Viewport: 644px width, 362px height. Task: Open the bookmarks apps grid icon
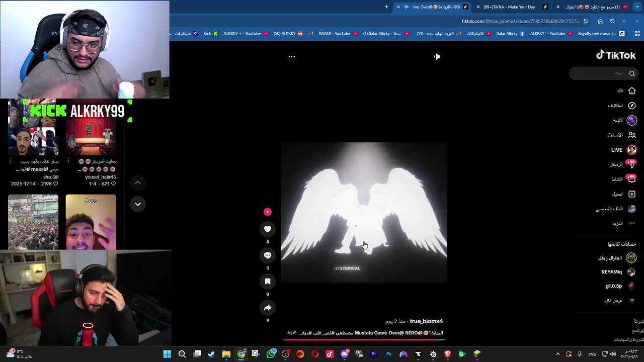(637, 34)
